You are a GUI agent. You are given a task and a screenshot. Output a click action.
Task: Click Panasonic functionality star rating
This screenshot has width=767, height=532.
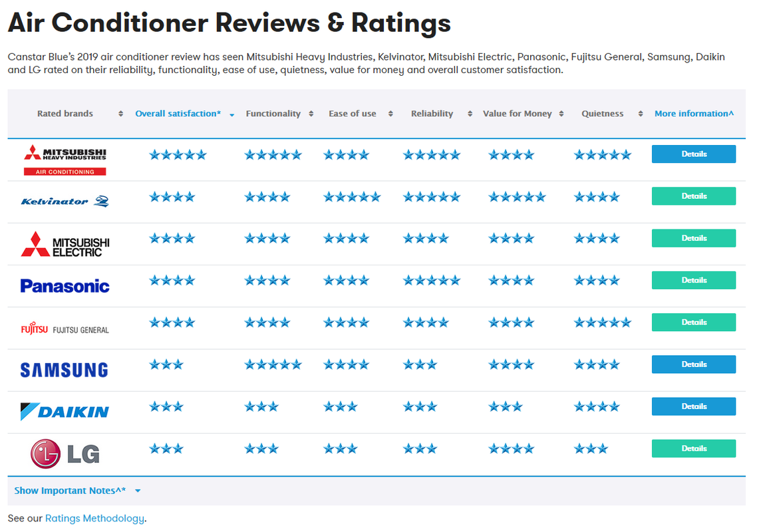pyautogui.click(x=267, y=280)
